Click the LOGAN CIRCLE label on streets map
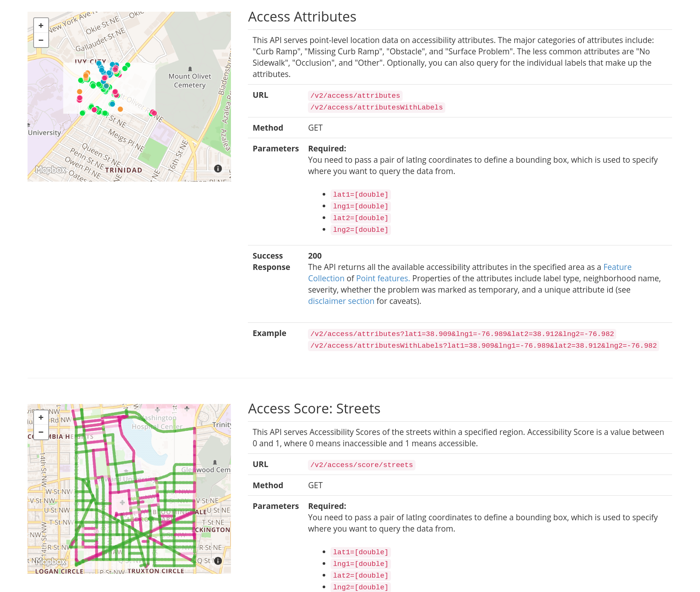 [x=59, y=571]
